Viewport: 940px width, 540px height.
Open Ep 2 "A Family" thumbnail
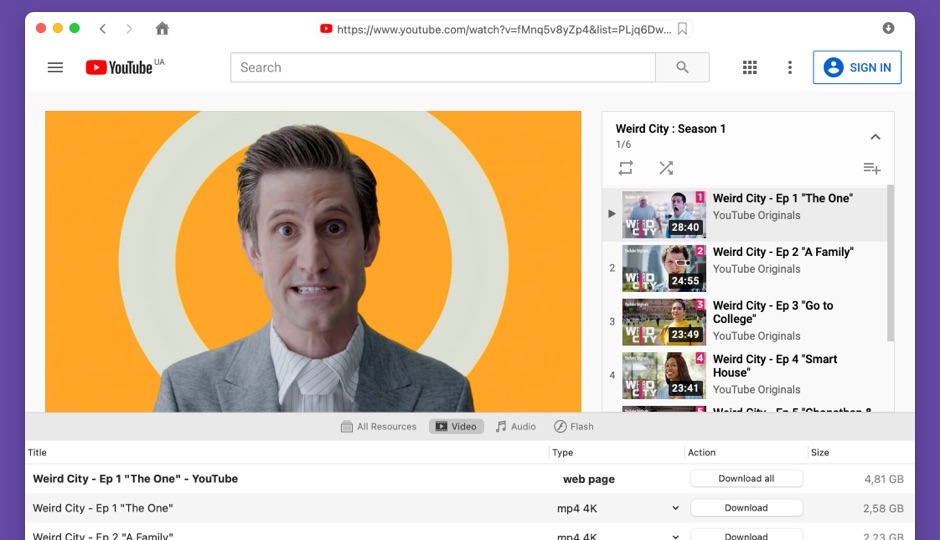click(664, 268)
